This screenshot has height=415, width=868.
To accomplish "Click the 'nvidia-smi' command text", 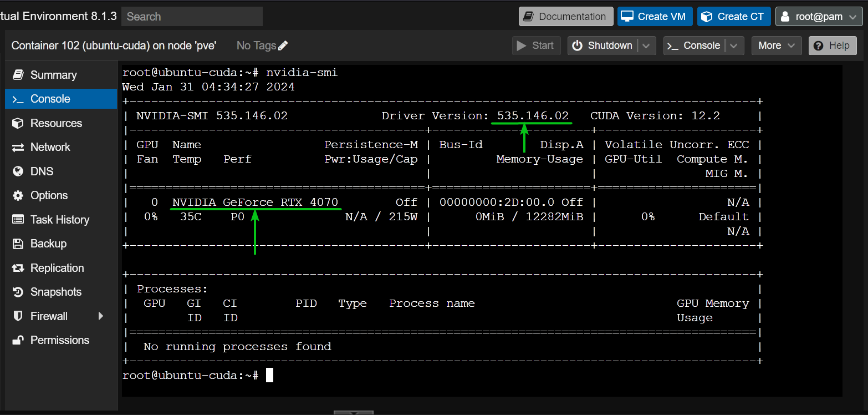I will [302, 73].
